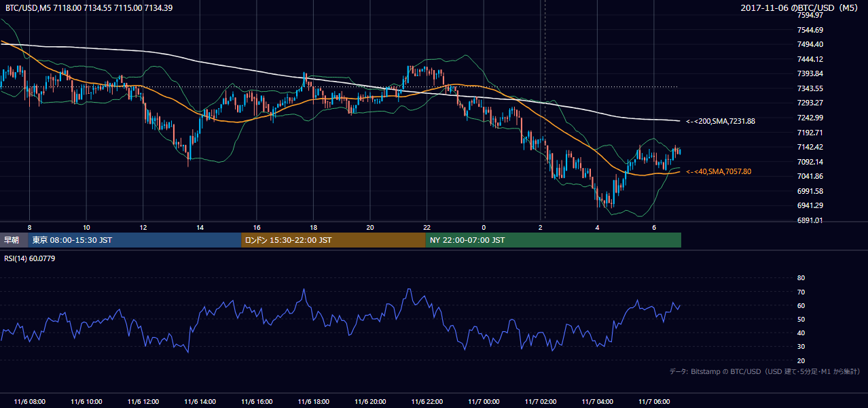Click the RSI 40 level label
The height and width of the screenshot is (408, 868).
(x=801, y=333)
